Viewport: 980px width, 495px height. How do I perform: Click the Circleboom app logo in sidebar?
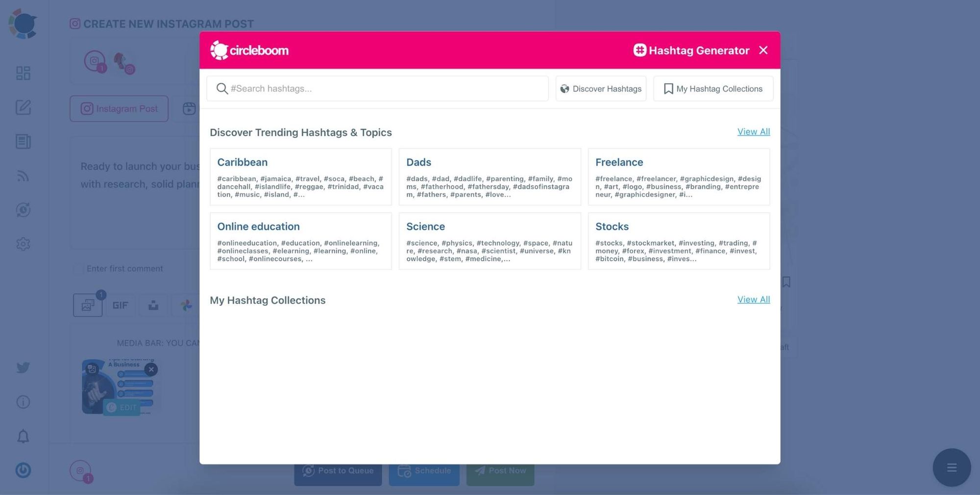point(23,24)
